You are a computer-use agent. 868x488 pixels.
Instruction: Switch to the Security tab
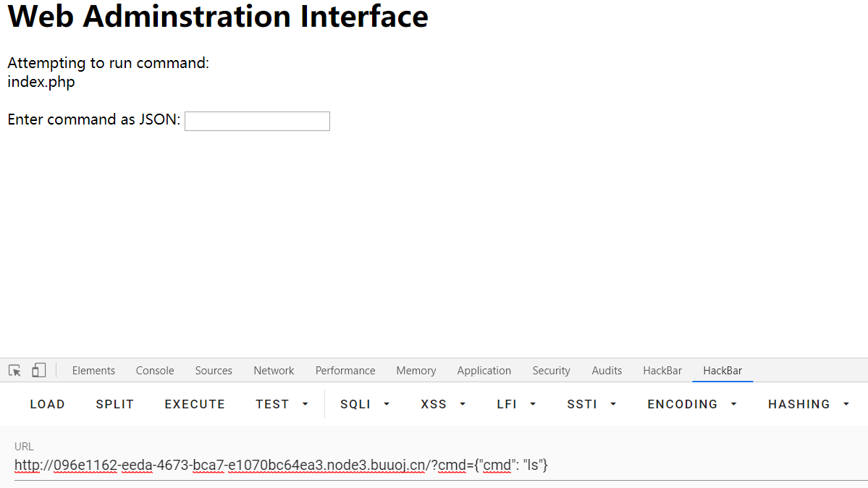(552, 371)
